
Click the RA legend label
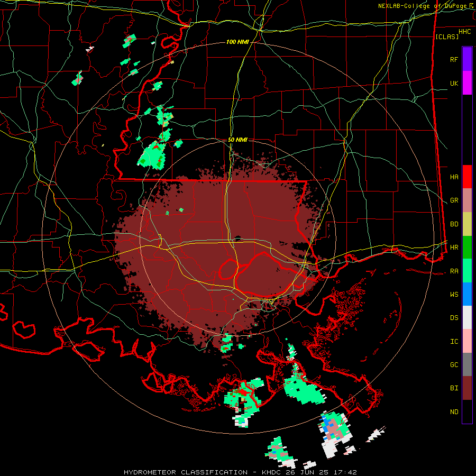click(454, 271)
